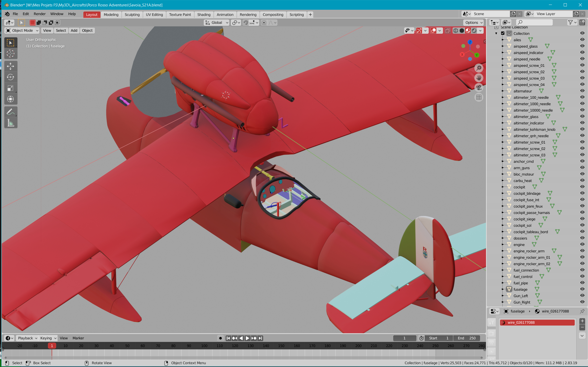Screen dimensions: 588x367
Task: Click the viewport zoom magnifier icon
Action: (479, 68)
